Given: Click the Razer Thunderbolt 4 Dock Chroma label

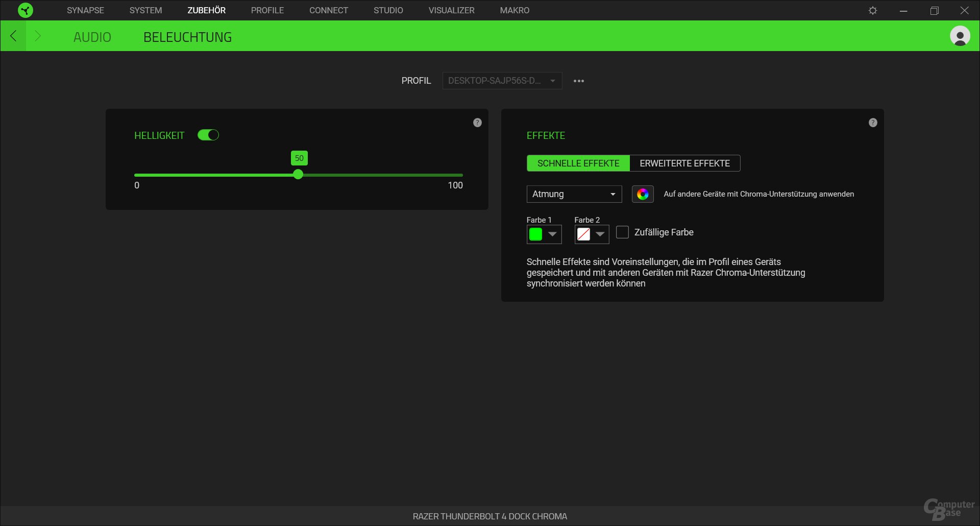Looking at the screenshot, I should click(490, 516).
